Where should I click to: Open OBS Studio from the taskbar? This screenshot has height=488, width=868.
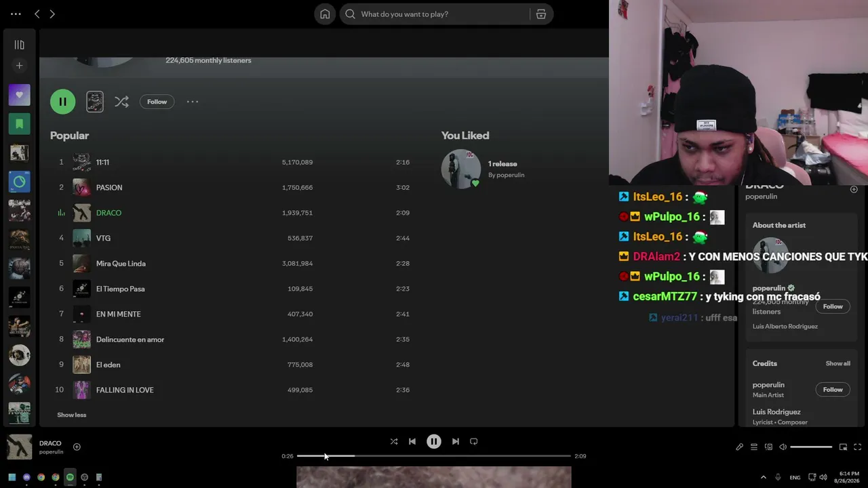pos(84,477)
